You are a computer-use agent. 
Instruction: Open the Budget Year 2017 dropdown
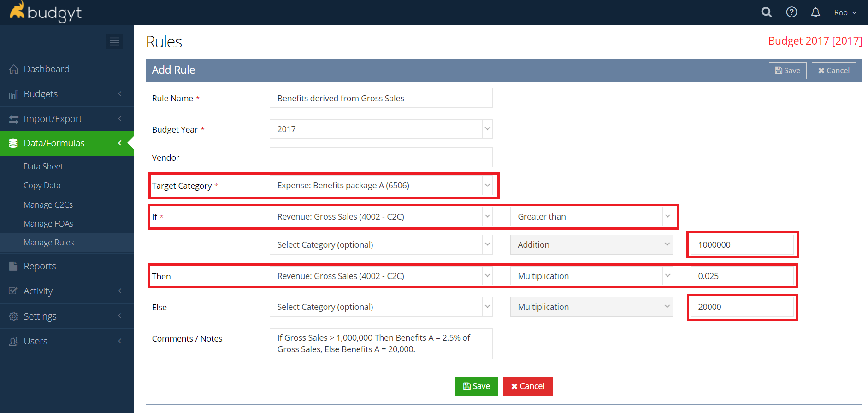[x=381, y=129]
